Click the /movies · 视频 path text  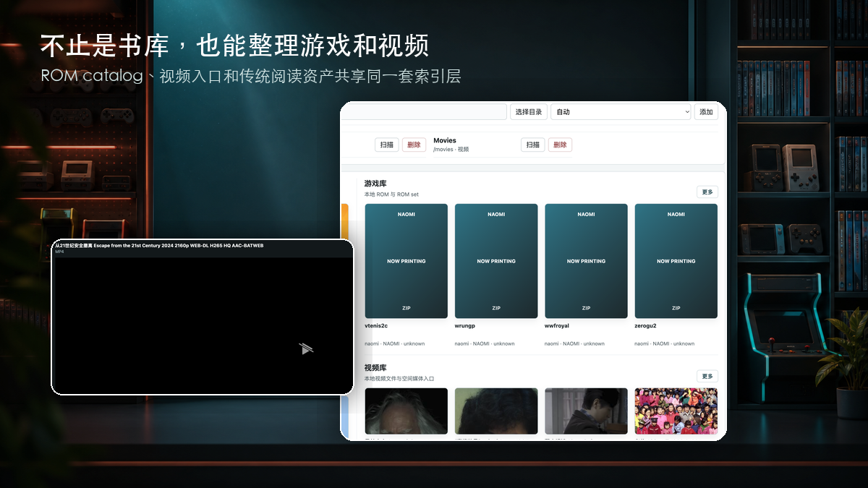point(451,150)
